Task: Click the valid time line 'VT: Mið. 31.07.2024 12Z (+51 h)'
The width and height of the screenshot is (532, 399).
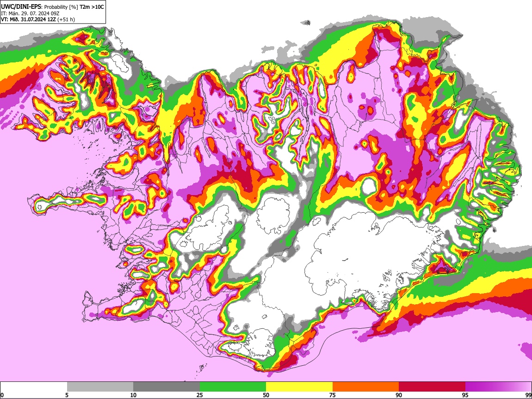Action: (38, 19)
